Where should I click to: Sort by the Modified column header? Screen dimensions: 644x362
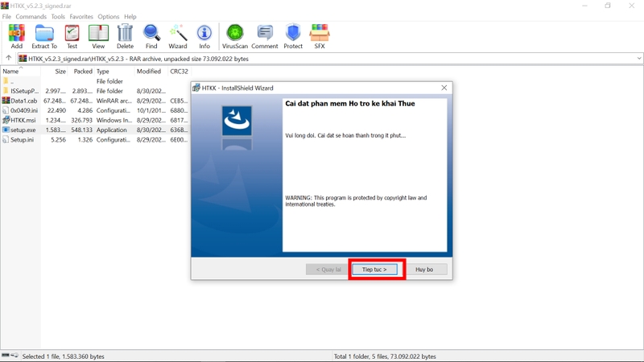coord(151,72)
